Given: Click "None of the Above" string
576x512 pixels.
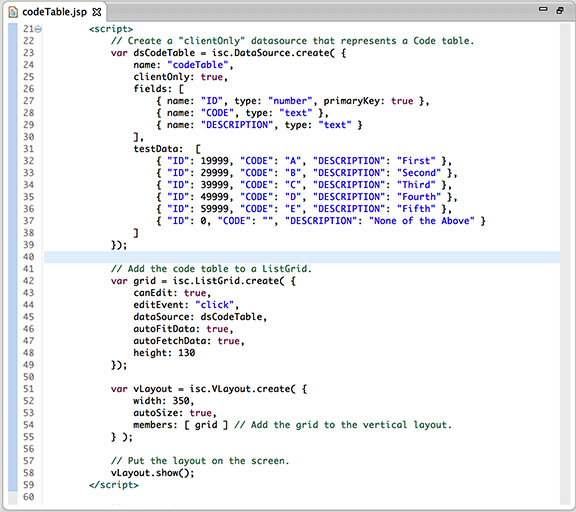Looking at the screenshot, I should point(422,221).
